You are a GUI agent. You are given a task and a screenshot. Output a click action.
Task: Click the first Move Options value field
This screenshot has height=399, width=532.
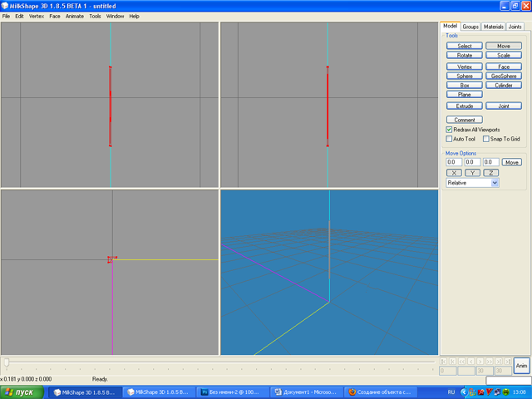coord(454,162)
